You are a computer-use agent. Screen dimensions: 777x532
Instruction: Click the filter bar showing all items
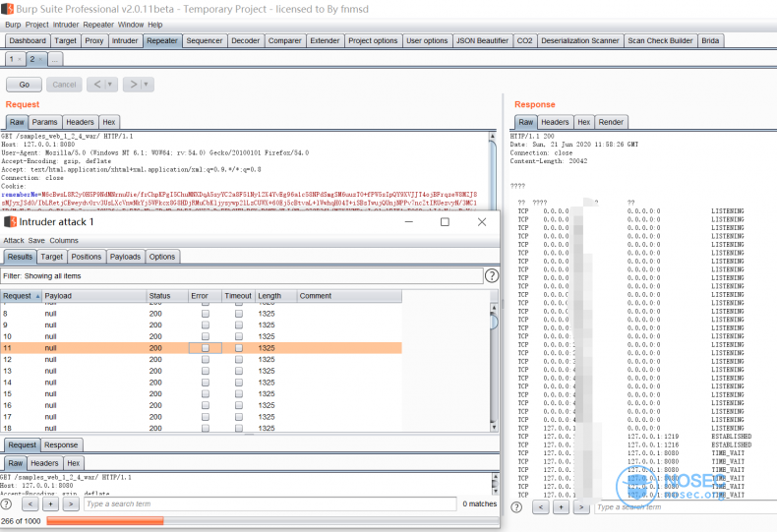pyautogui.click(x=242, y=276)
